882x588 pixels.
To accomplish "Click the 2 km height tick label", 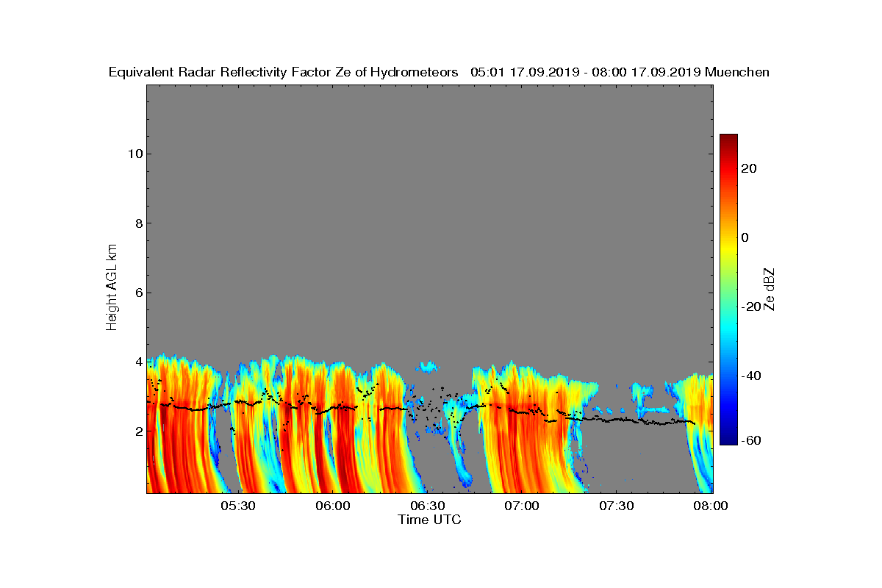I will 137,431.
